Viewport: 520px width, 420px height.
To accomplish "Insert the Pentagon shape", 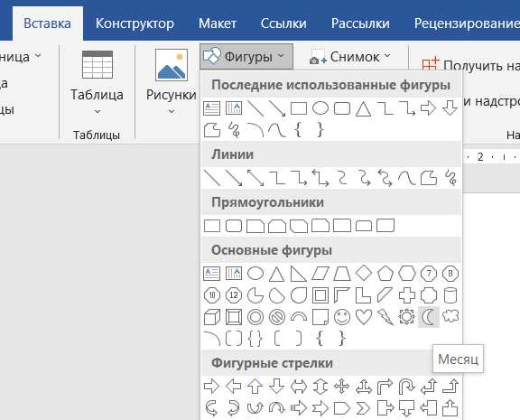I will (x=385, y=274).
